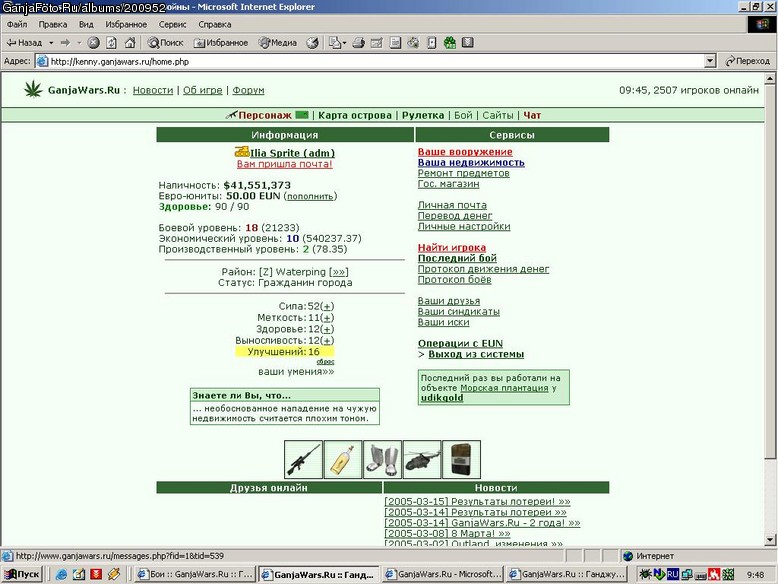Open Ваша недвижимость service link
This screenshot has width=778, height=584.
pyautogui.click(x=471, y=163)
